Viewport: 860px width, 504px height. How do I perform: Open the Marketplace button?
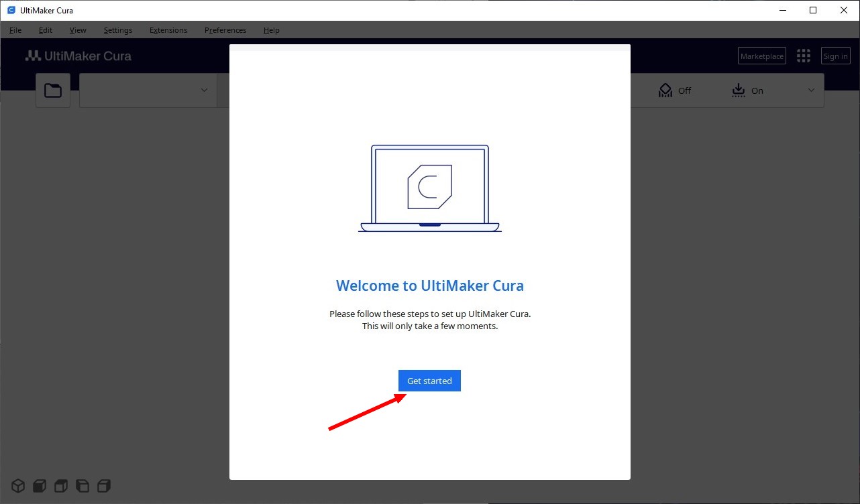[x=761, y=56]
